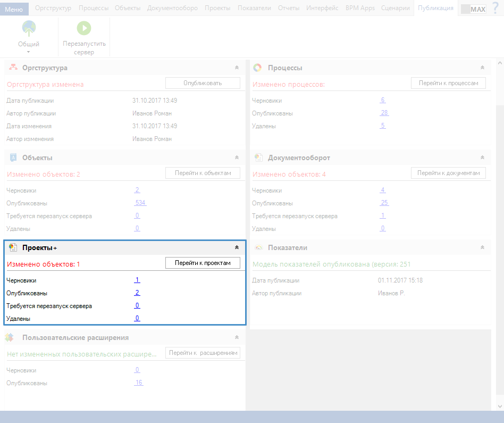Collapse the Проекты+ panel chevron
504x423 pixels.
tap(237, 247)
